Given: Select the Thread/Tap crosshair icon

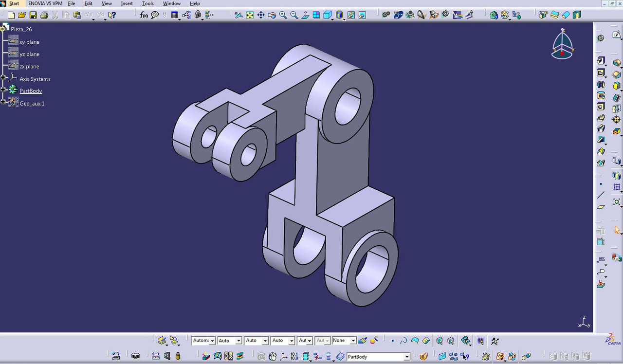Looking at the screenshot, I should click(617, 119).
